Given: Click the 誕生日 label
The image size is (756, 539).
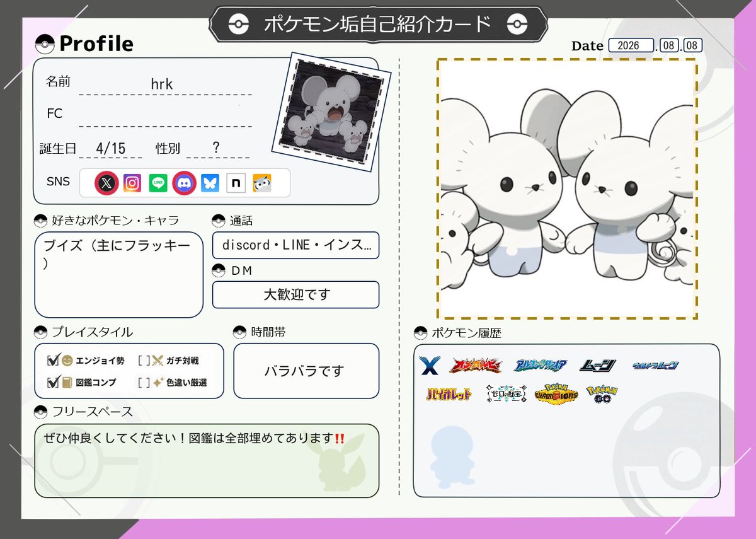Looking at the screenshot, I should coord(58,149).
